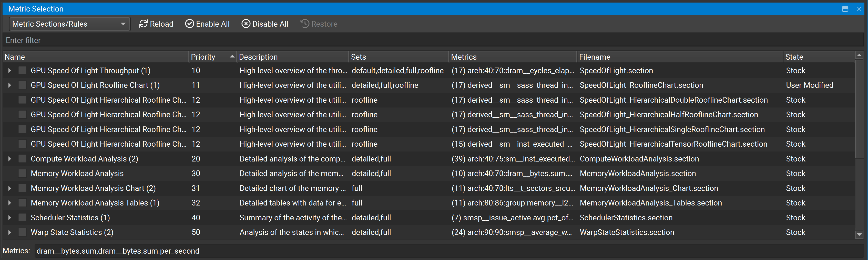Click the vertical scrollbar thumb
The width and height of the screenshot is (868, 260).
click(x=859, y=109)
